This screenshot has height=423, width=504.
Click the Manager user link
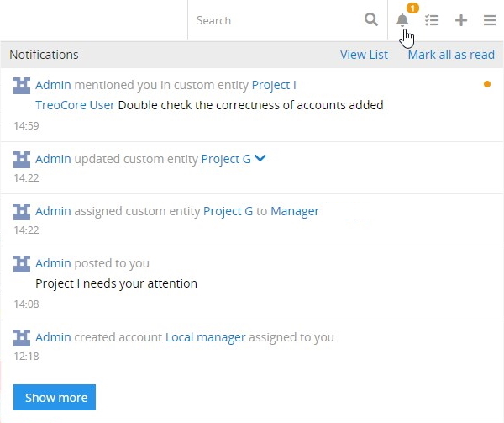tap(294, 211)
